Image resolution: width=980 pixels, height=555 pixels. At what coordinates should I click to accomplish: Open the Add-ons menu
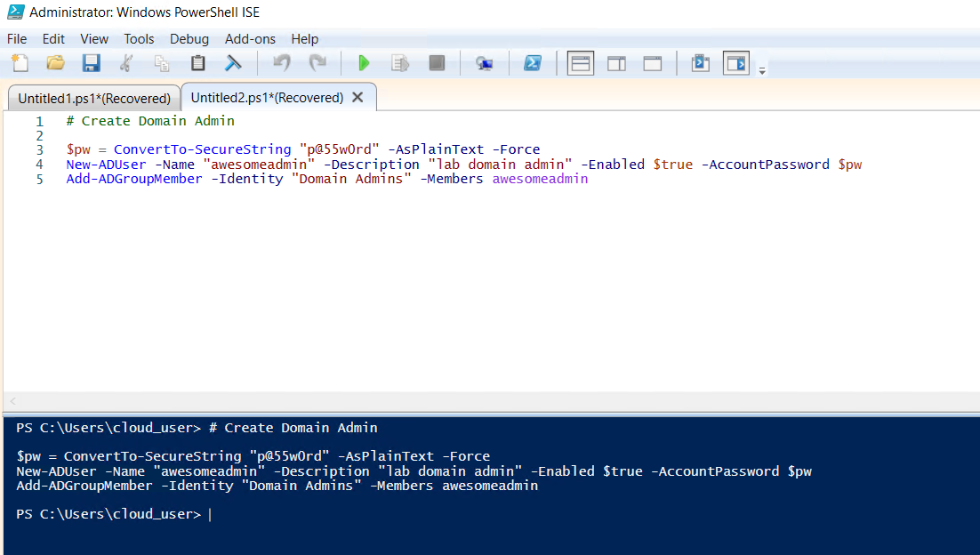tap(250, 39)
